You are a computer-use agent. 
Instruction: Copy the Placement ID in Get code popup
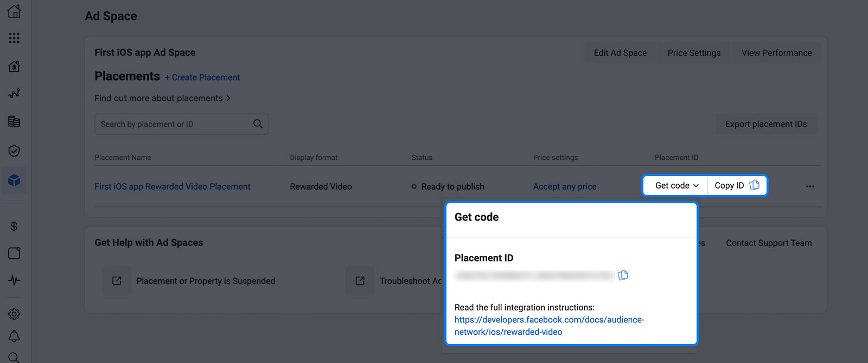pyautogui.click(x=623, y=275)
